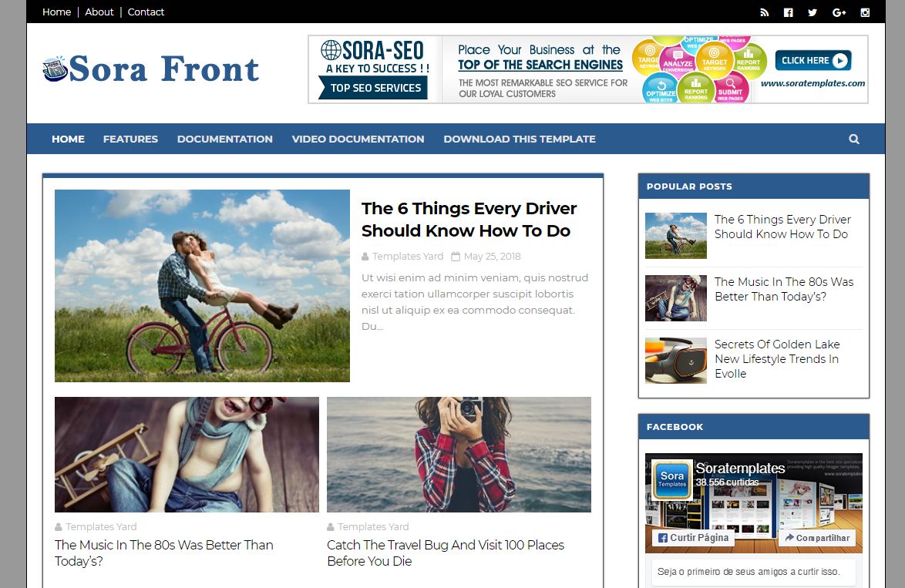Viewport: 905px width, 588px height.
Task: Go to Documentation in the navigation bar
Action: pos(225,139)
